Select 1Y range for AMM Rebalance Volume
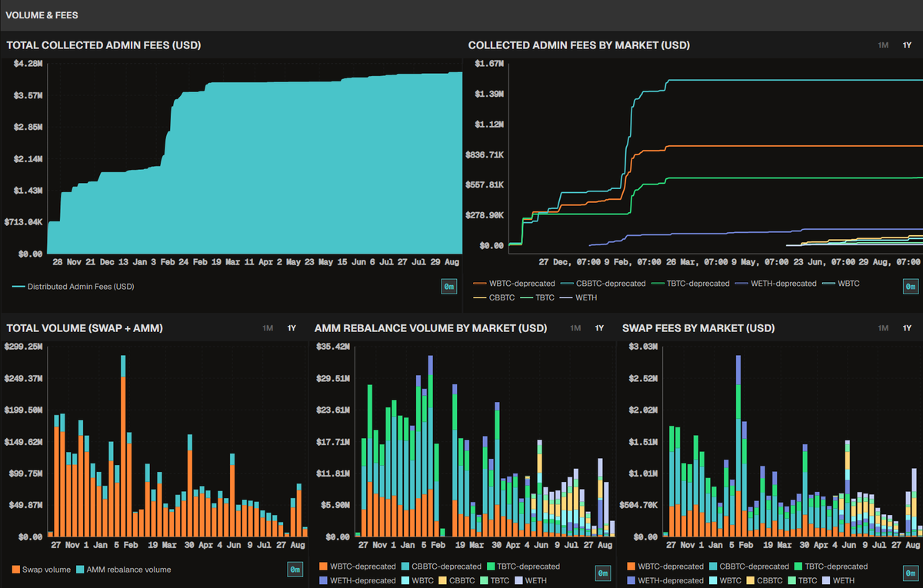This screenshot has height=588, width=923. (599, 328)
